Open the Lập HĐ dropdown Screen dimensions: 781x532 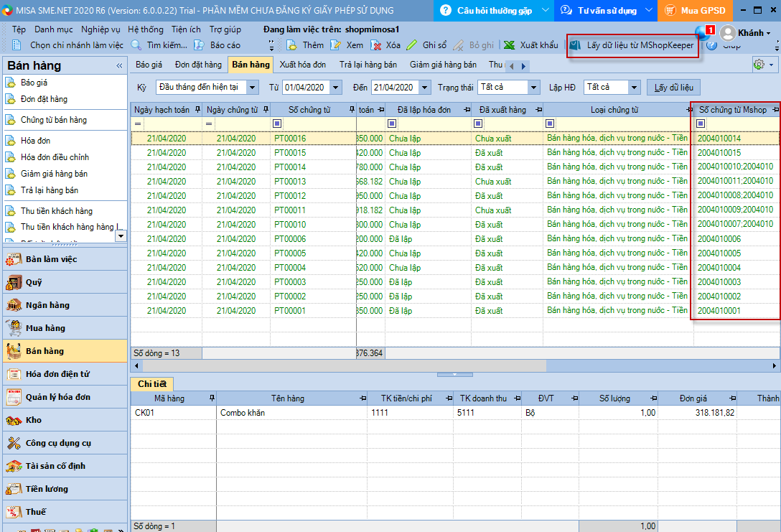pos(633,88)
